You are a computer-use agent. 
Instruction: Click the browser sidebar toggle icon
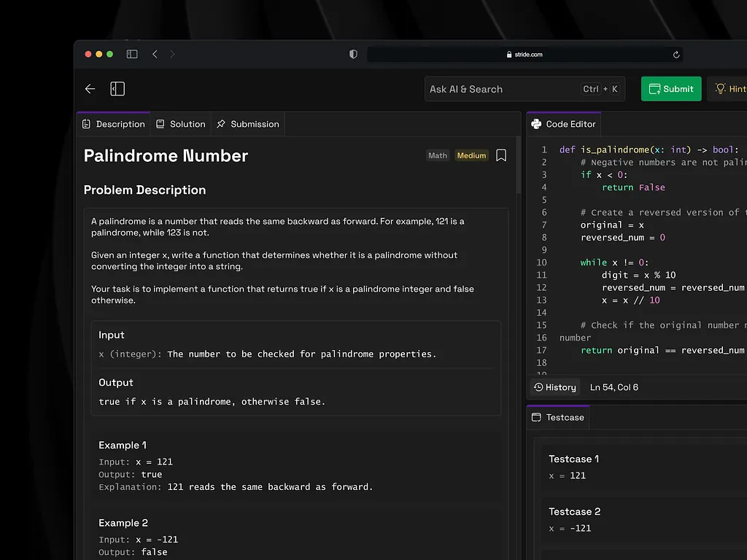point(132,54)
